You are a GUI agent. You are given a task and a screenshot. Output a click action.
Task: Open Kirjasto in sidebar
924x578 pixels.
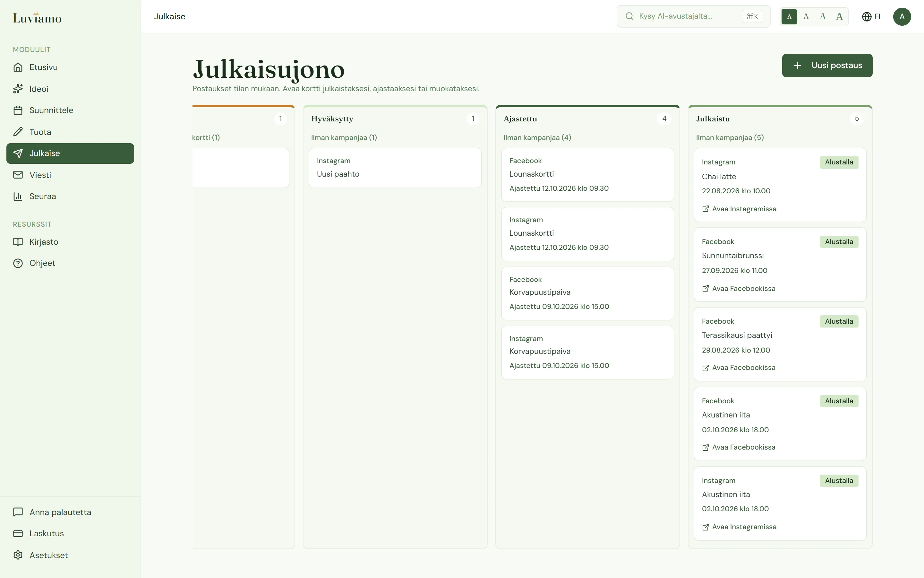pos(70,242)
